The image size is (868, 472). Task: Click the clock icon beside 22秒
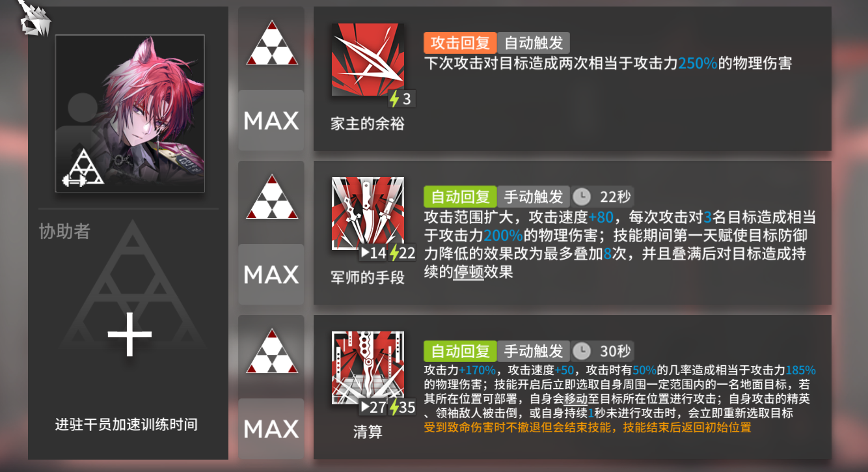click(x=582, y=197)
